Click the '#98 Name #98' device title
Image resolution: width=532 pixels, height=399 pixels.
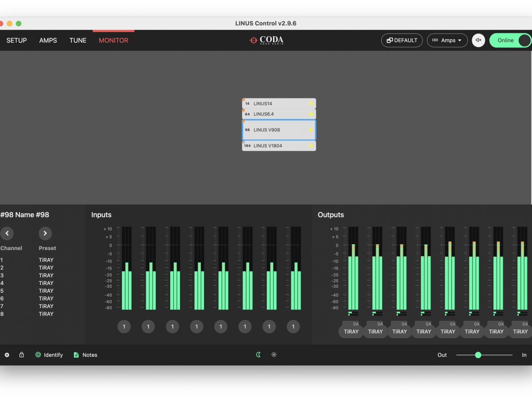[x=24, y=215]
